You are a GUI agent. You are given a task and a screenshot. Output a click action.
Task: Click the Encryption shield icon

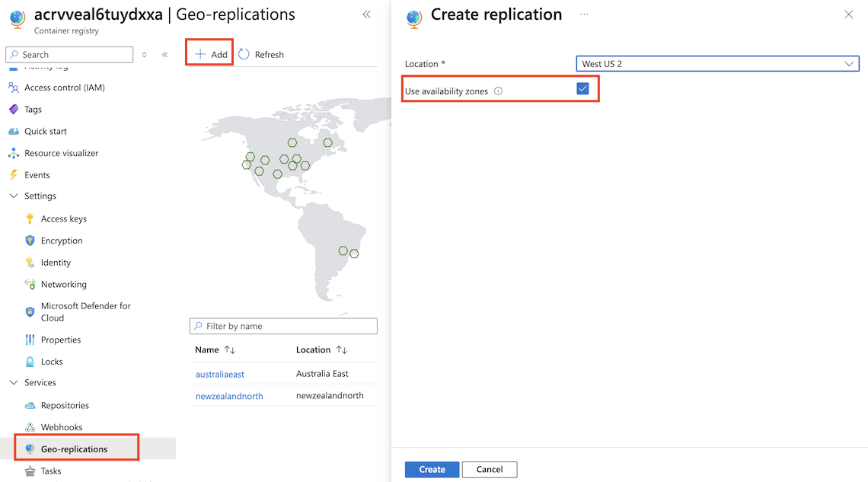[30, 241]
